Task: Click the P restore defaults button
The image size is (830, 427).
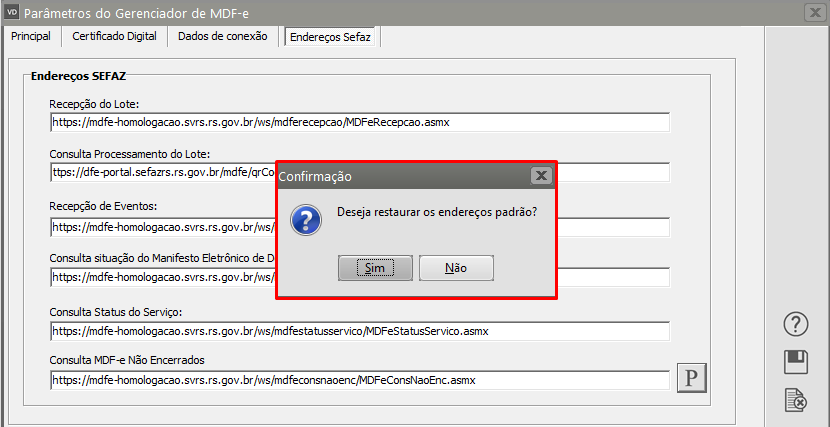Action: click(692, 378)
